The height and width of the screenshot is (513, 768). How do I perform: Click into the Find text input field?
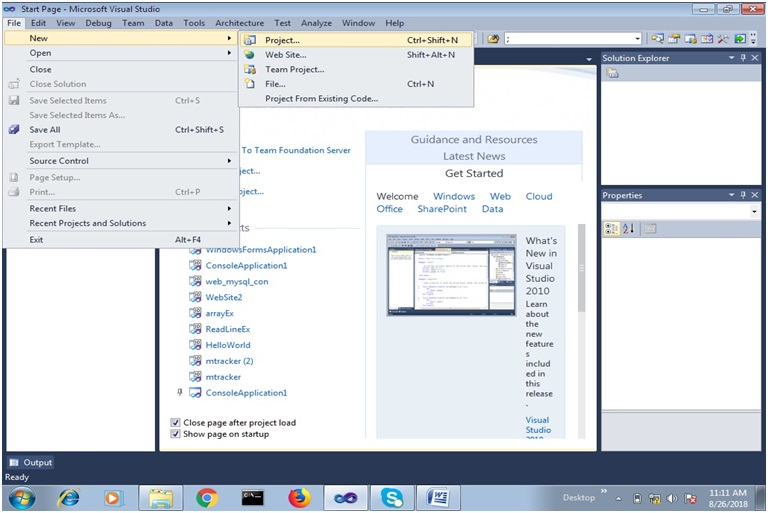(x=569, y=39)
